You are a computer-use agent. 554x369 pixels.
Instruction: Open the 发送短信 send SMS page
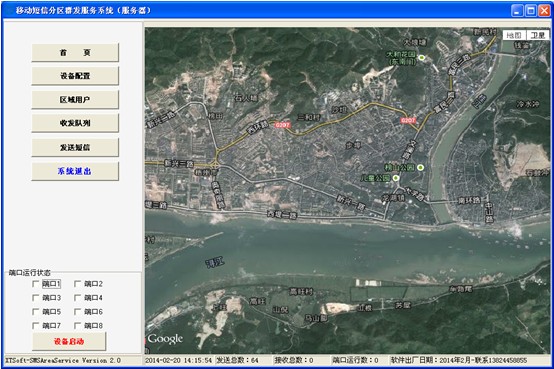pos(75,147)
